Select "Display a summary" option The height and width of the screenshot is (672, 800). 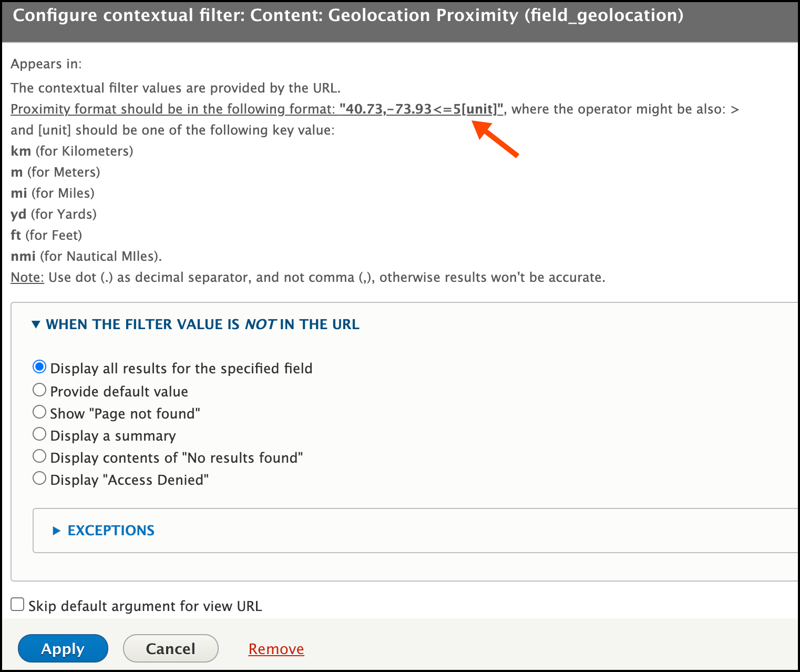tap(39, 434)
